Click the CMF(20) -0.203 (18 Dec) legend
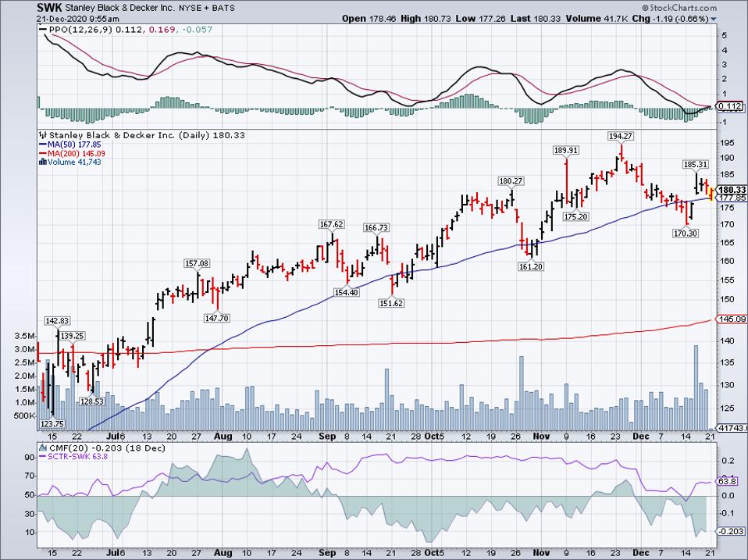The width and height of the screenshot is (748, 560). pos(107,448)
